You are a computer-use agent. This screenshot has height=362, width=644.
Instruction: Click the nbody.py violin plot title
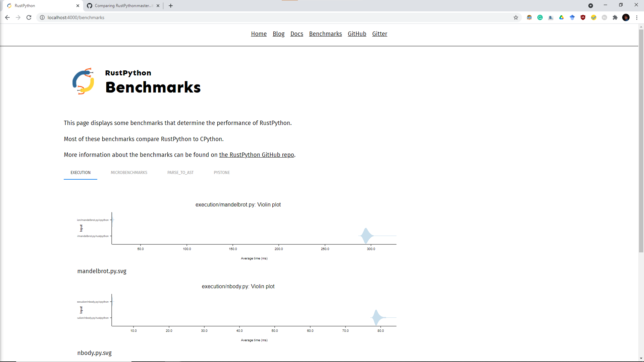238,287
